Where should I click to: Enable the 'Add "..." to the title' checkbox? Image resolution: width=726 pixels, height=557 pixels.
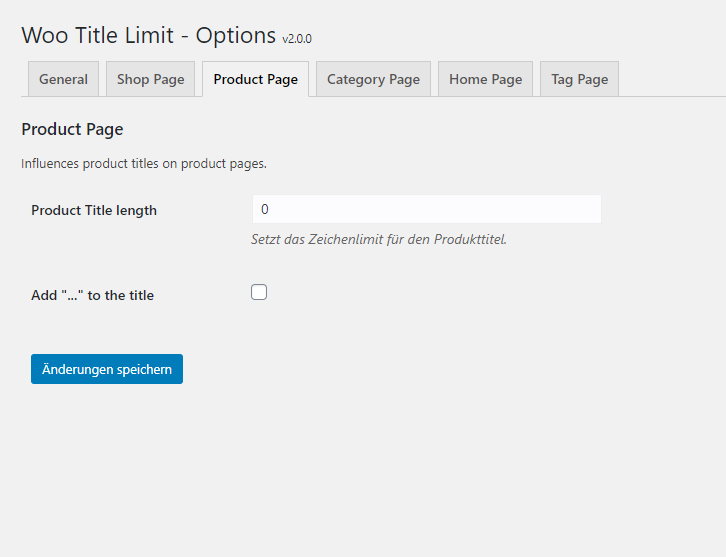point(259,292)
